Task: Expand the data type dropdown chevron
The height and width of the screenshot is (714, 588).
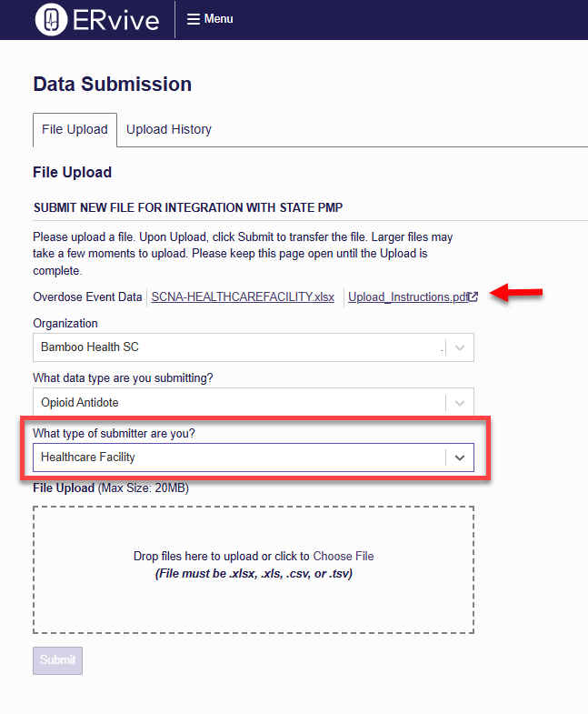Action: tap(460, 403)
